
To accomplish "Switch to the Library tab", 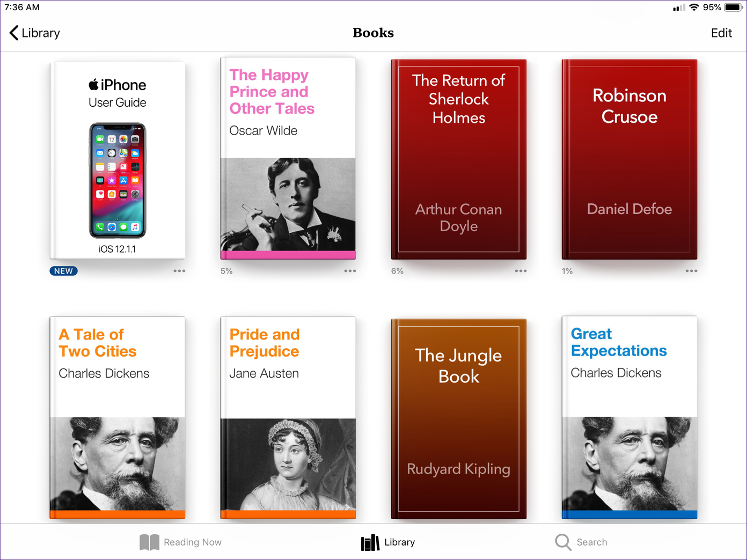I will pos(388,542).
